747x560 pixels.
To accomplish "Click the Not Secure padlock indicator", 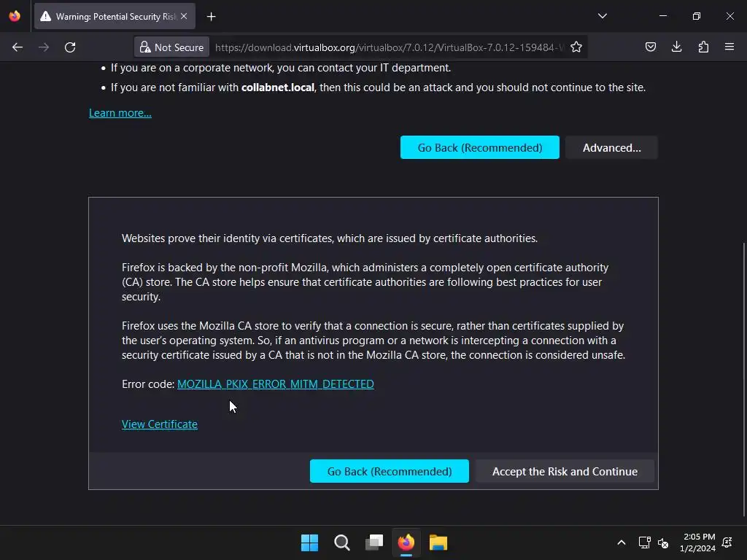I will point(171,47).
